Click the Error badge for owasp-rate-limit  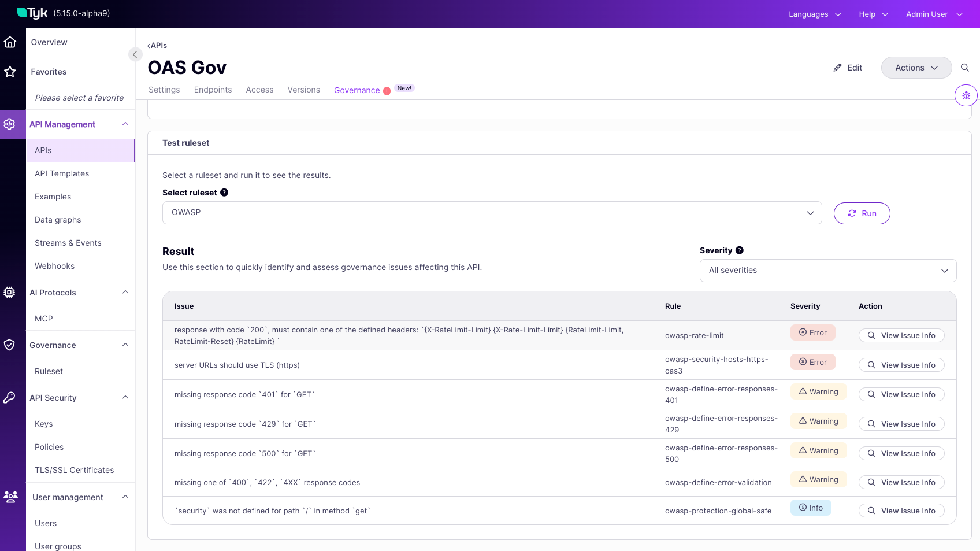[x=812, y=332]
